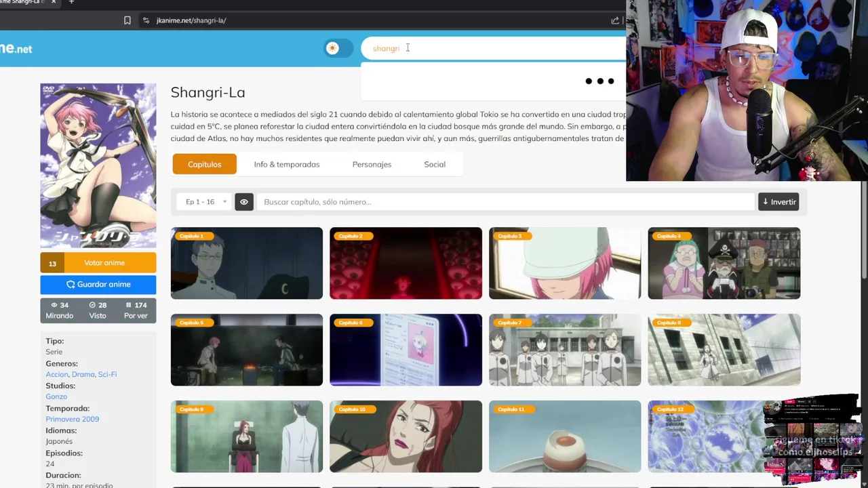868x488 pixels.
Task: Open the Capitulo 3 thumbnail
Action: pos(565,263)
